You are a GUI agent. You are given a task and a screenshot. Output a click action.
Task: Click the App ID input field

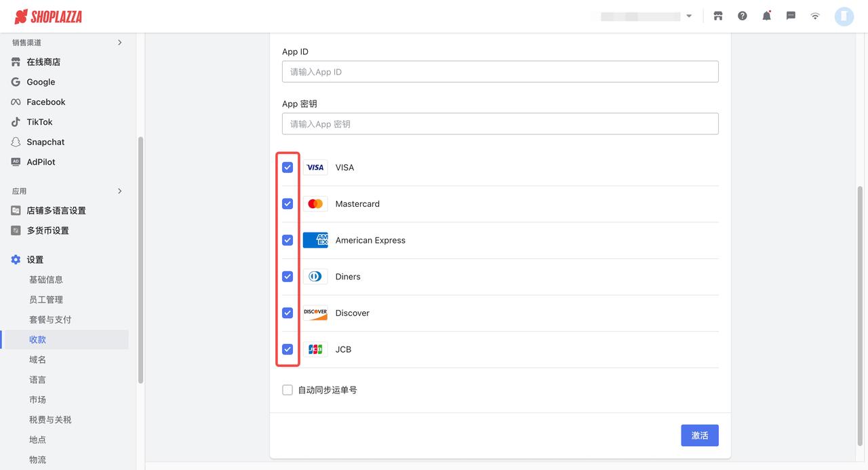(500, 72)
